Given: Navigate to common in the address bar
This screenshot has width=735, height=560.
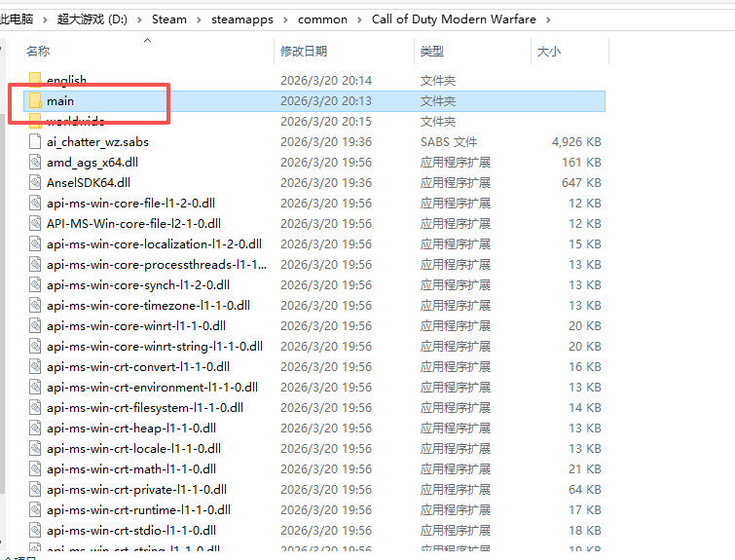Looking at the screenshot, I should point(322,19).
